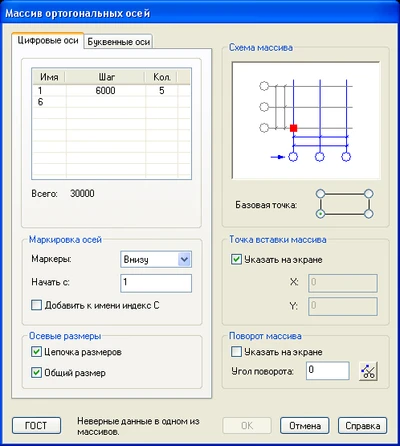
Task: Select the bottom-right base point radio
Action: [x=368, y=214]
